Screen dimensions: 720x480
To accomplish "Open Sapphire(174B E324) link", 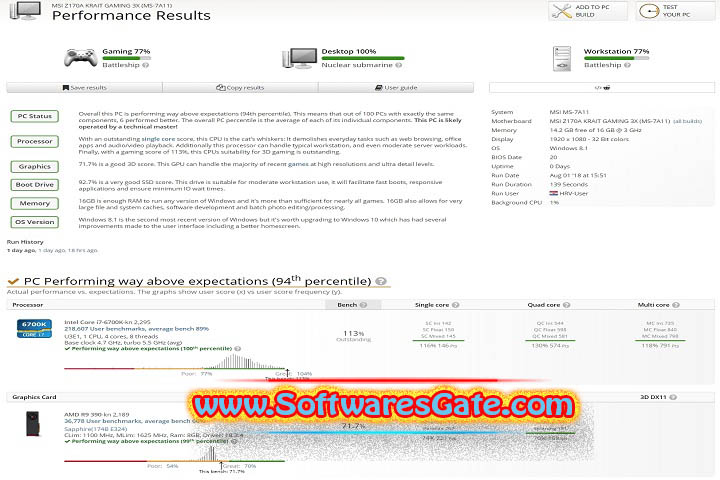I will (x=96, y=429).
